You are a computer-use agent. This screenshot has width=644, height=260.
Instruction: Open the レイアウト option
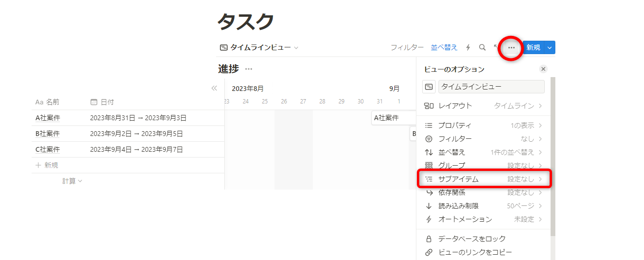click(484, 106)
